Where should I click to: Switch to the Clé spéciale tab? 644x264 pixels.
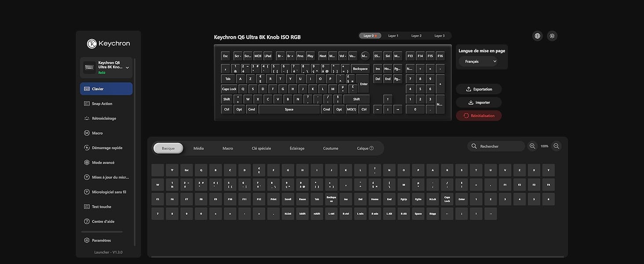point(261,148)
